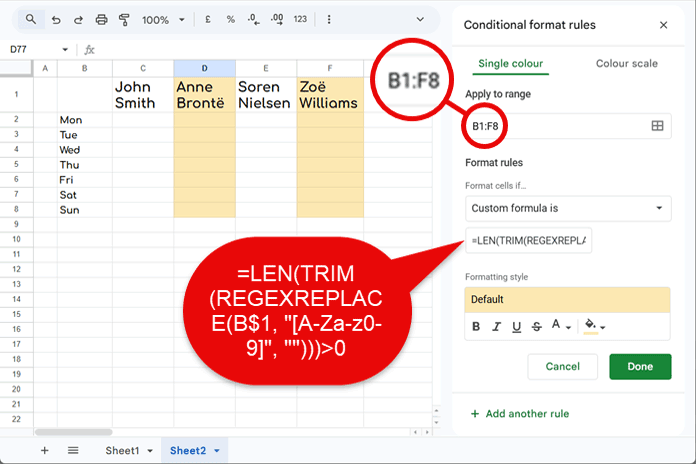Close the Conditional format rules panel

(x=663, y=25)
